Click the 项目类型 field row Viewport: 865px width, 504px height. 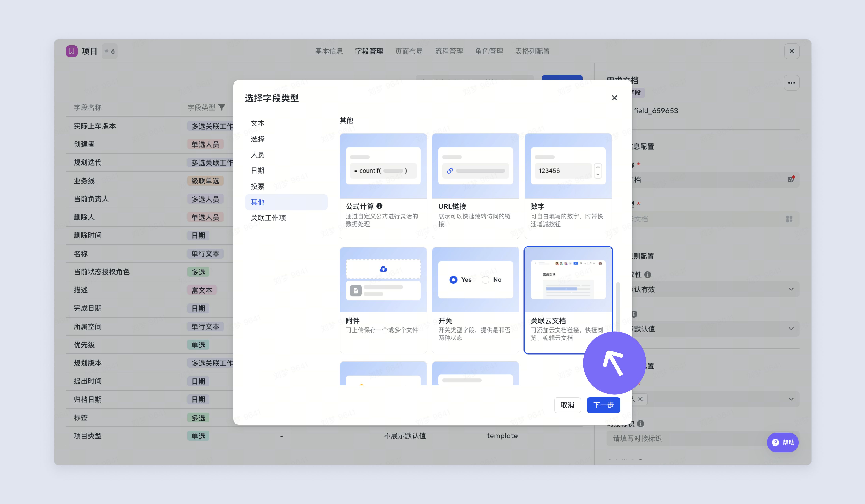click(324, 436)
